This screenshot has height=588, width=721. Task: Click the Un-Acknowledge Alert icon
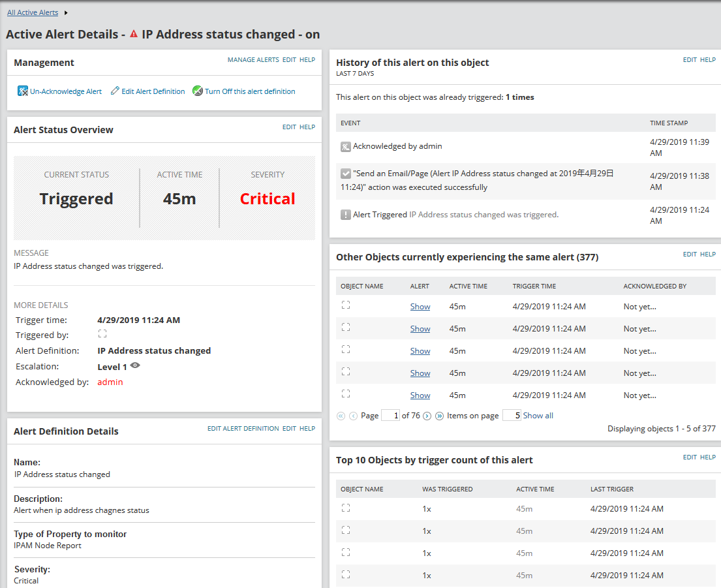[23, 91]
